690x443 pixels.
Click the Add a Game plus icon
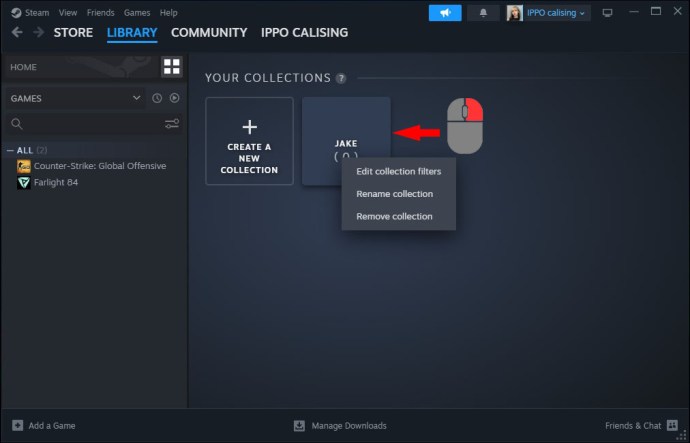point(18,425)
